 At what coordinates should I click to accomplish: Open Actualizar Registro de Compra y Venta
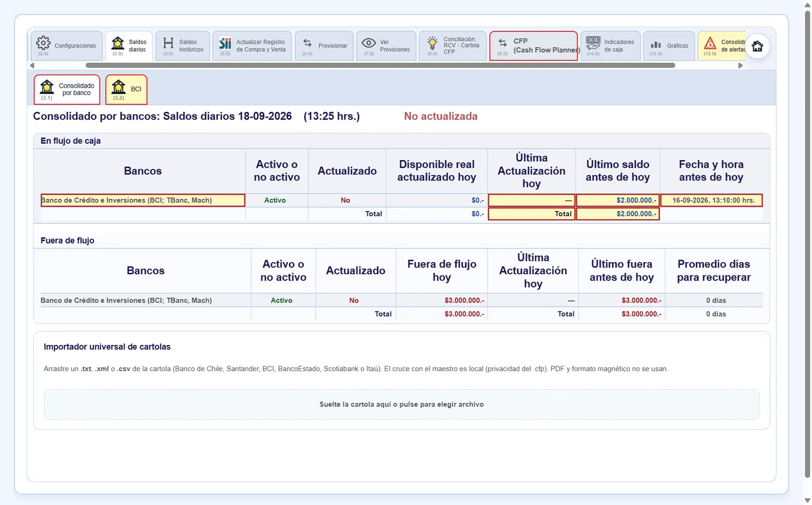(252, 46)
